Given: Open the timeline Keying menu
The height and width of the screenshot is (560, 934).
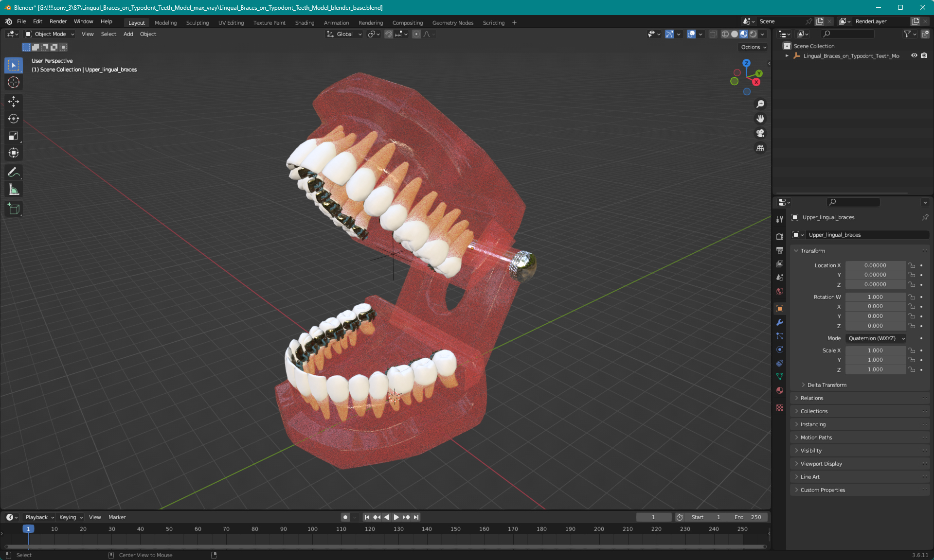Looking at the screenshot, I should pyautogui.click(x=71, y=517).
